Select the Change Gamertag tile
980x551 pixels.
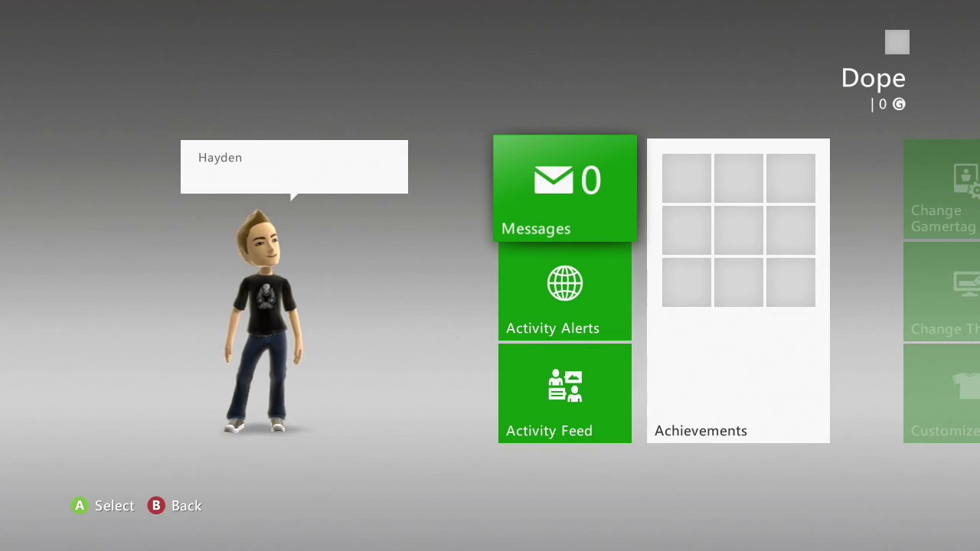coord(942,189)
